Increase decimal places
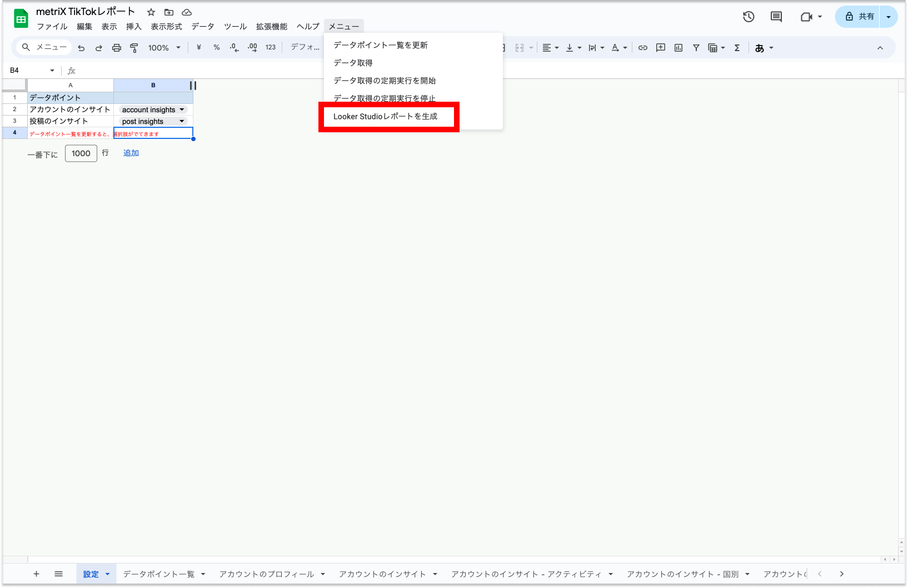This screenshot has height=588, width=908. (252, 48)
